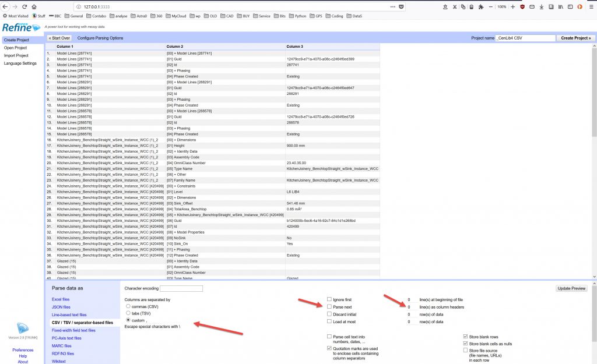The image size is (597, 364).
Task: Click the Character encoding input field
Action: [181, 288]
